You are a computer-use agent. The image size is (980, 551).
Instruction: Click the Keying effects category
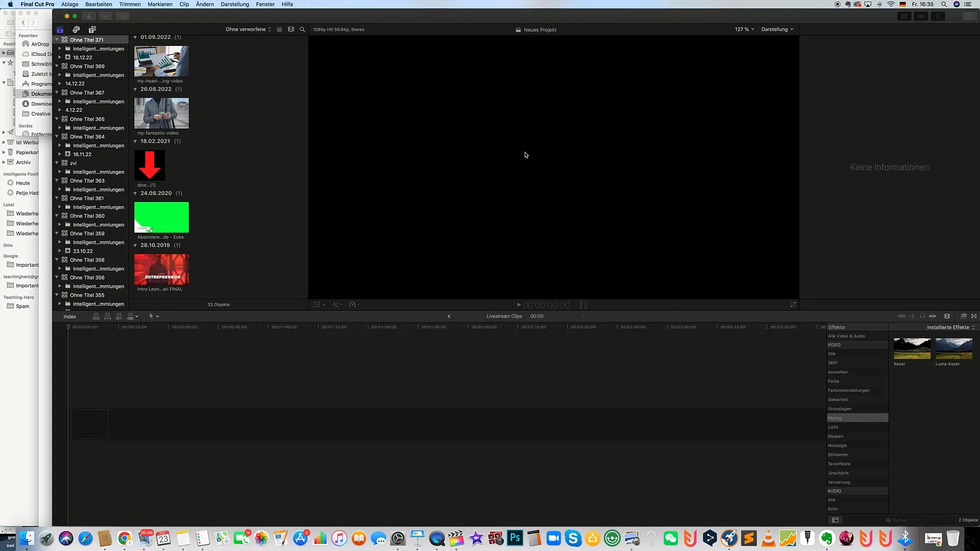coord(855,418)
